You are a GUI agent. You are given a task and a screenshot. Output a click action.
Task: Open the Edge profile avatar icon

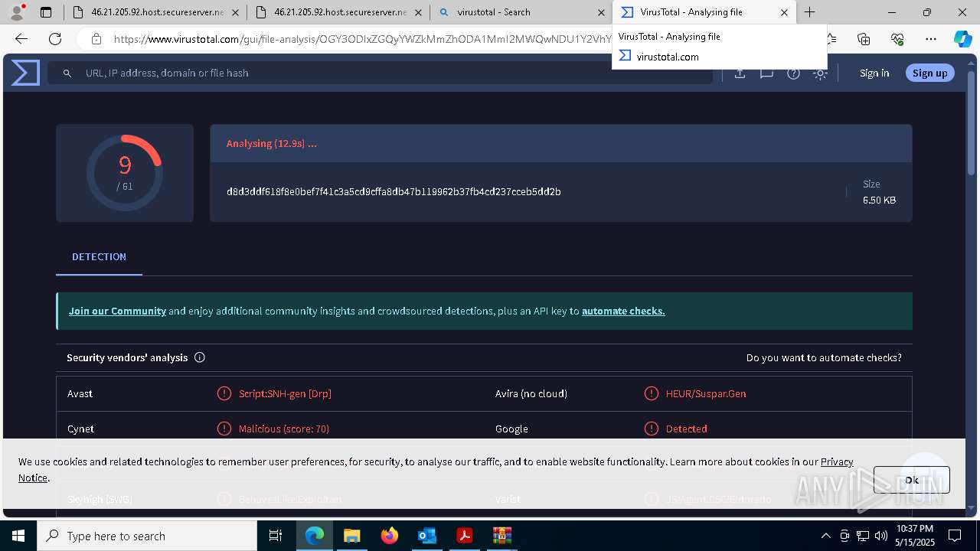(x=17, y=12)
